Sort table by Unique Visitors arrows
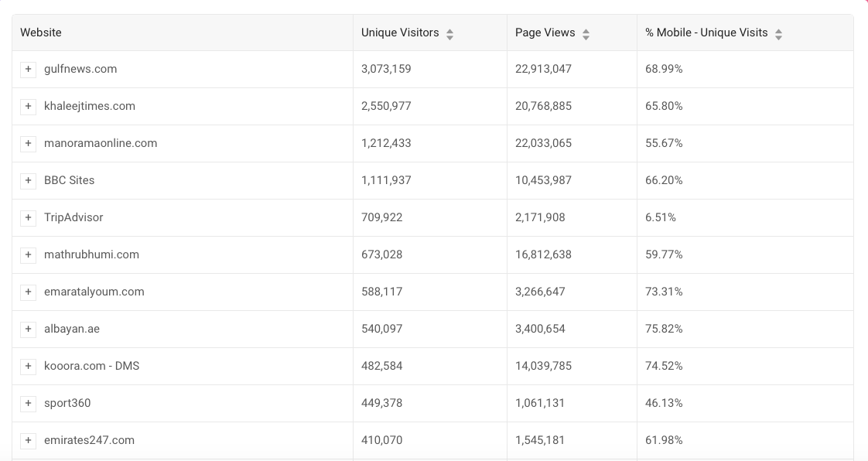Viewport: 868px width, 461px height. pyautogui.click(x=450, y=34)
